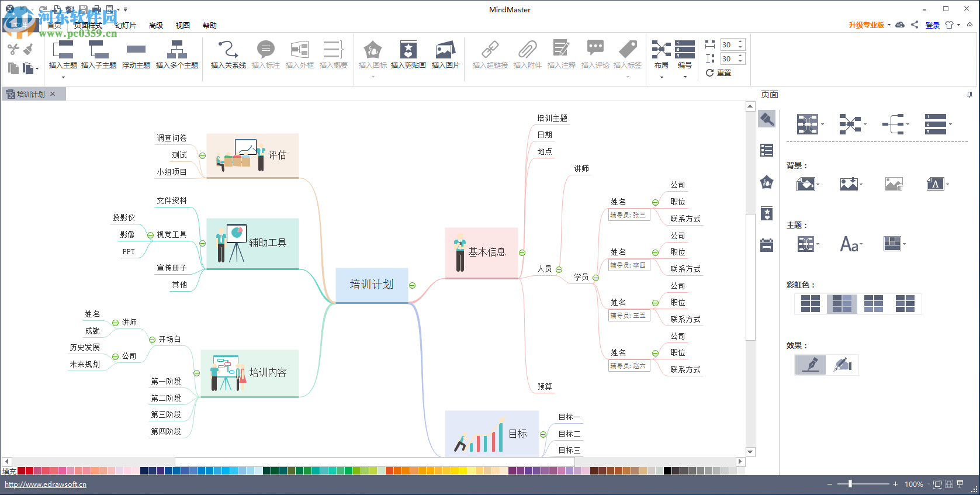Select the third rainbow color option
Screen dimensions: 980x495
(x=874, y=304)
